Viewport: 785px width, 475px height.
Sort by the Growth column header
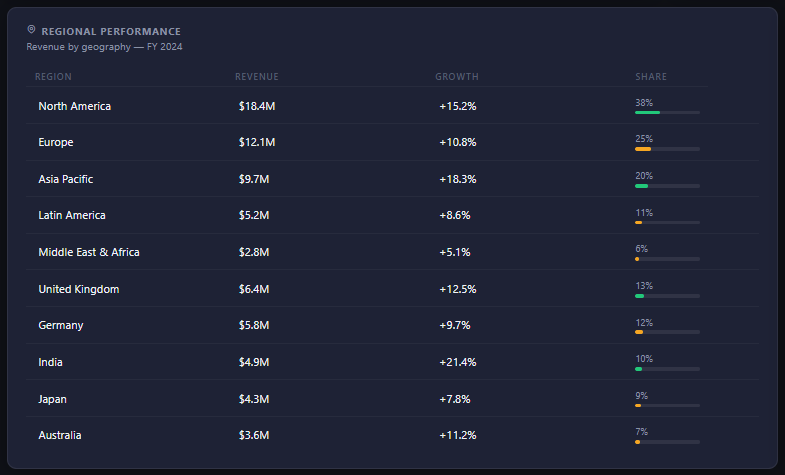(457, 77)
